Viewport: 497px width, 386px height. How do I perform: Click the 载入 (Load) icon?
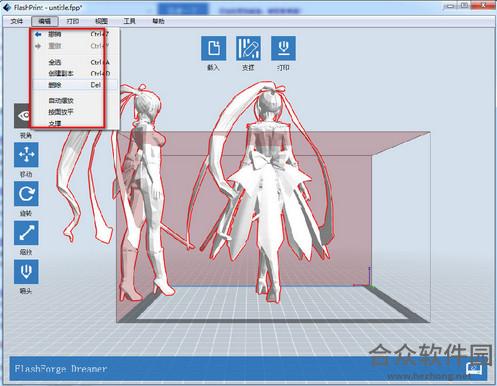pyautogui.click(x=213, y=48)
